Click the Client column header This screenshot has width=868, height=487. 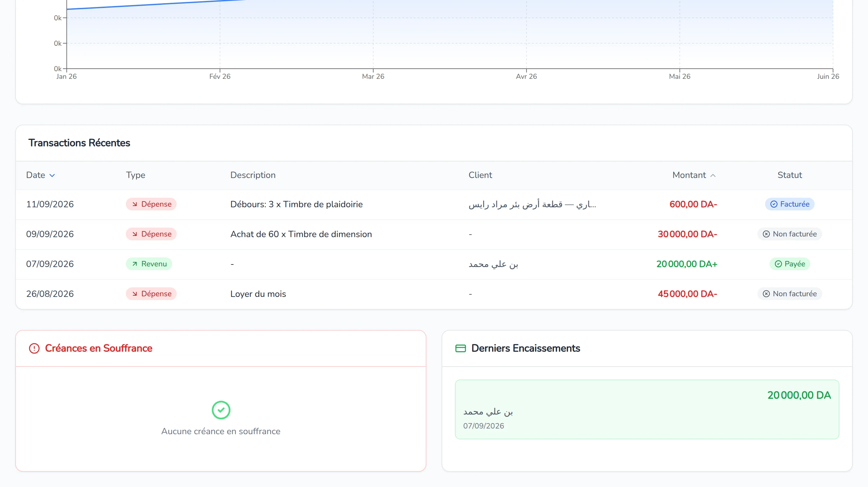[480, 175]
